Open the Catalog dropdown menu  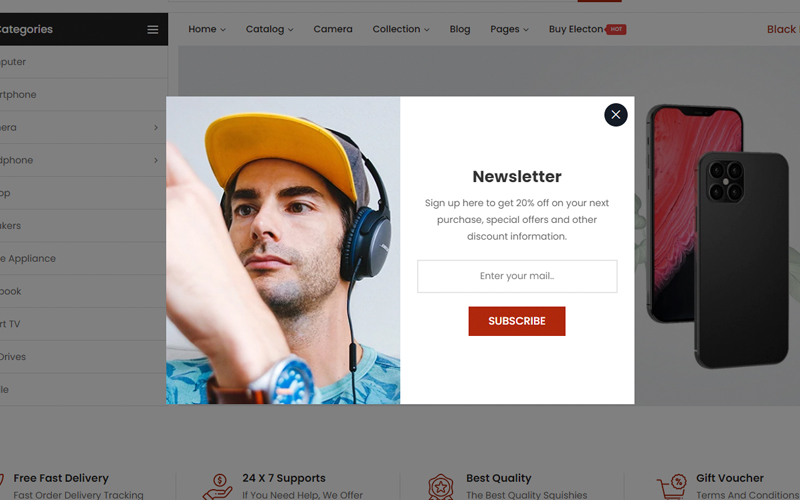pos(269,30)
